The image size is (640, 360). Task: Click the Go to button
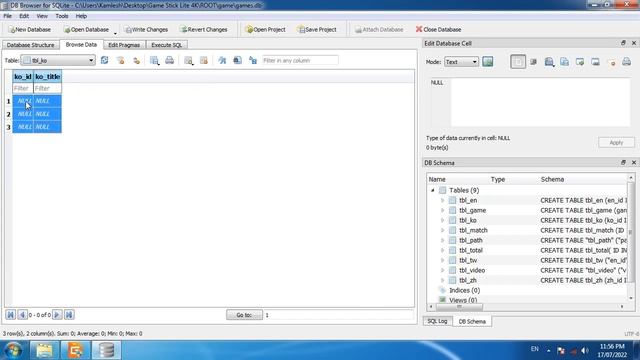point(244,315)
